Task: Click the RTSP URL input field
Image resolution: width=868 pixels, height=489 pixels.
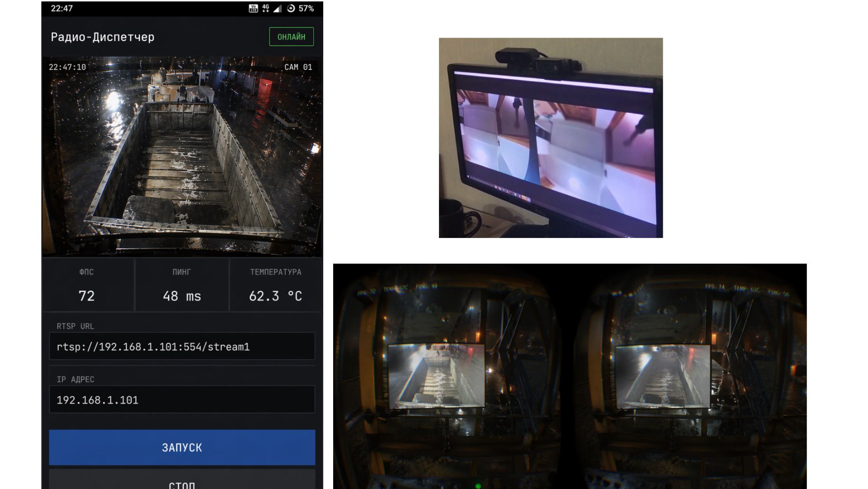Action: click(x=182, y=347)
